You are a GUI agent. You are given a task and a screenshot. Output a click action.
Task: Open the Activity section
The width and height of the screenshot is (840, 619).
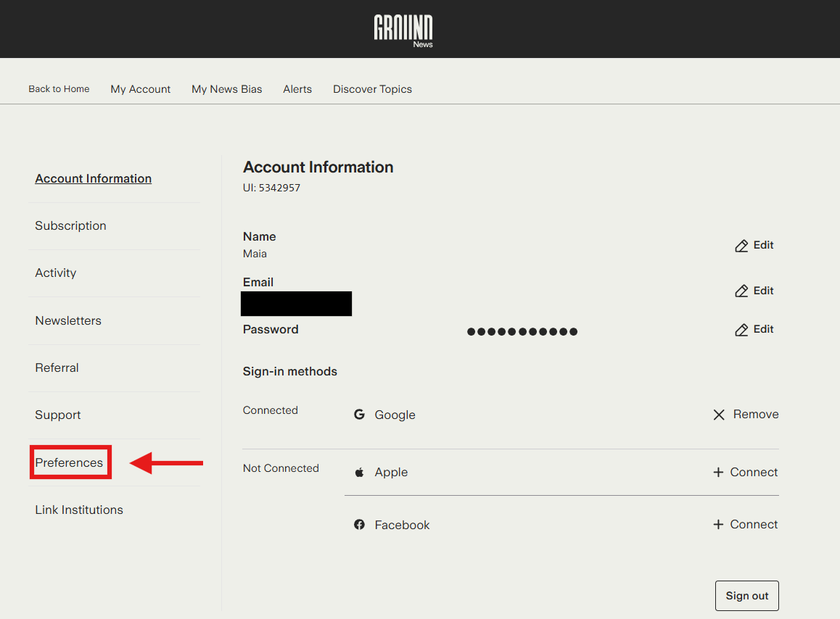pos(55,273)
